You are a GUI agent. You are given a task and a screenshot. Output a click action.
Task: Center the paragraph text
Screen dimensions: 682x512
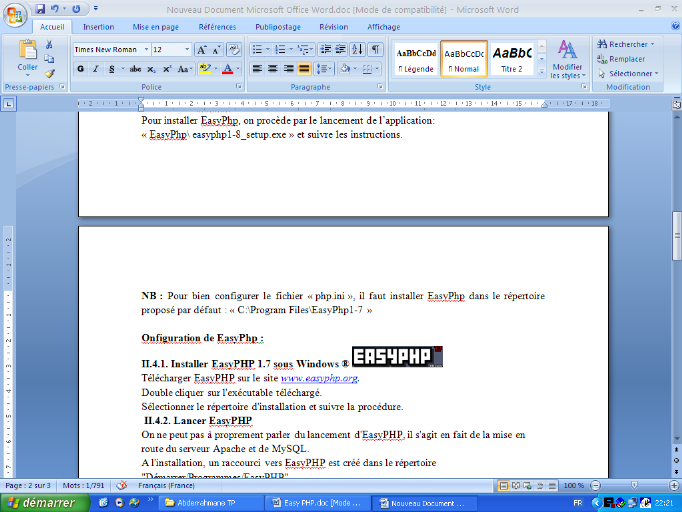(273, 69)
